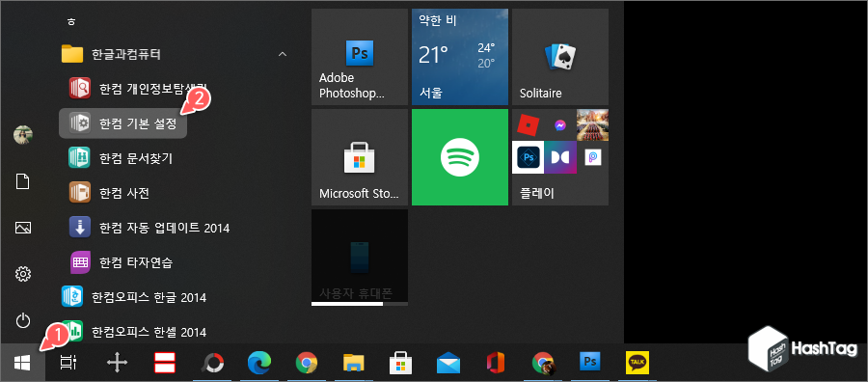
Task: Open the user account avatar in Start
Action: [x=23, y=134]
